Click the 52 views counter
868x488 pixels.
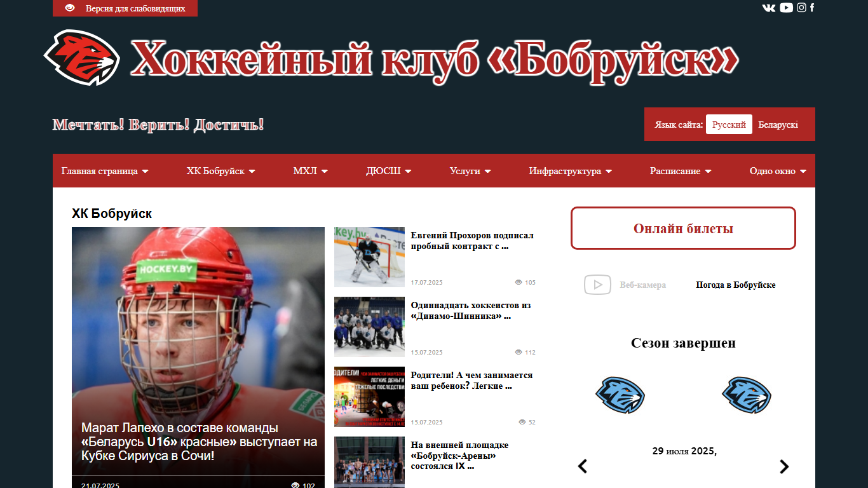[527, 422]
